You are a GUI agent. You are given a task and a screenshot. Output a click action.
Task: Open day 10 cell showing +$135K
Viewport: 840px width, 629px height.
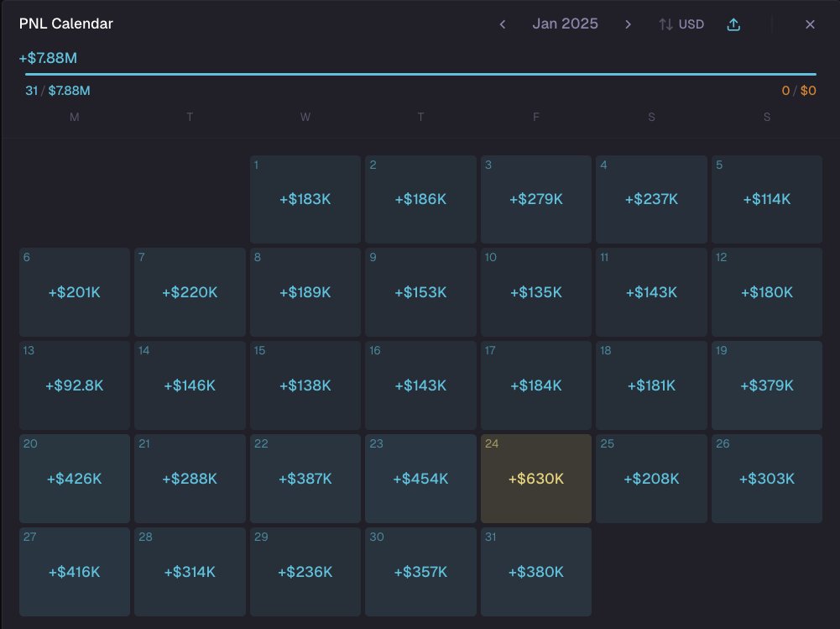click(535, 292)
